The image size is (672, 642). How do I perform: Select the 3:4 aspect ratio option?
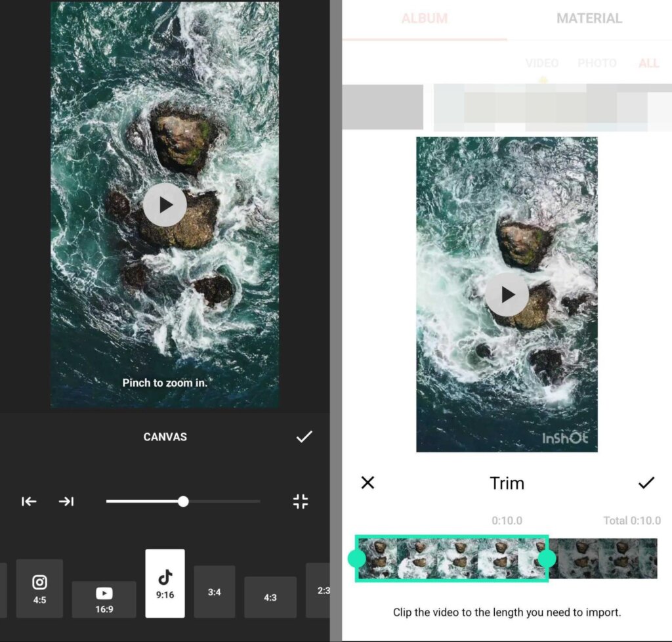(x=215, y=591)
